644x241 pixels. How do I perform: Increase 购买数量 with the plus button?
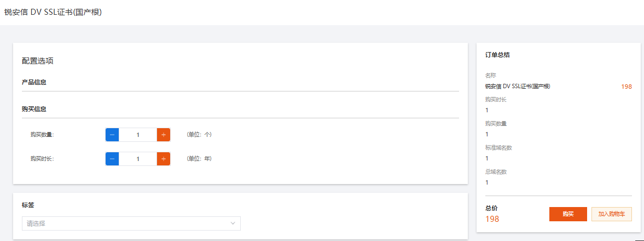point(164,135)
